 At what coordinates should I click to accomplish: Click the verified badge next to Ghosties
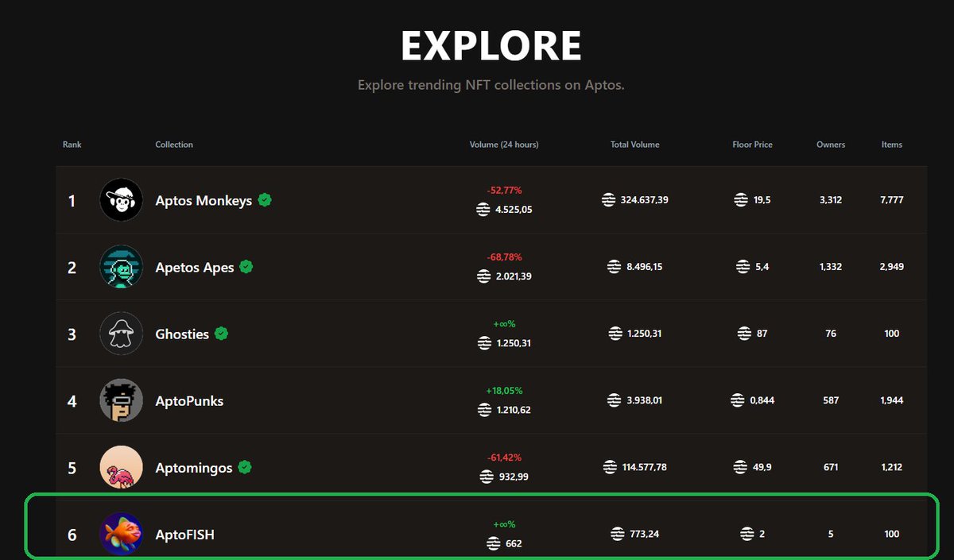(221, 334)
